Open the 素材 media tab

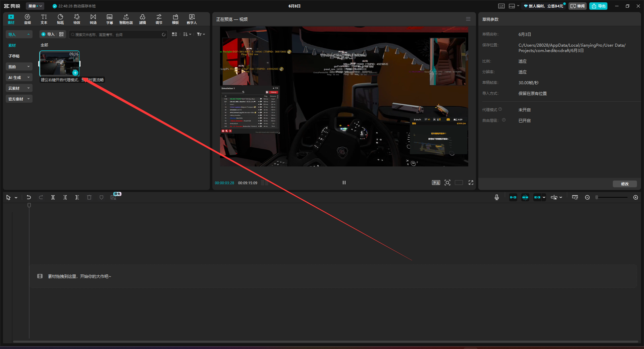pos(11,19)
